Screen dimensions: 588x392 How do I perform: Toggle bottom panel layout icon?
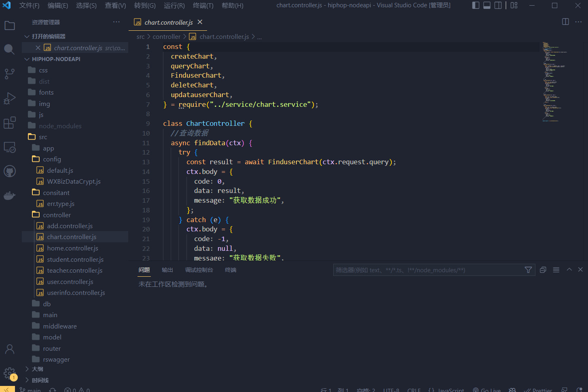tap(487, 5)
